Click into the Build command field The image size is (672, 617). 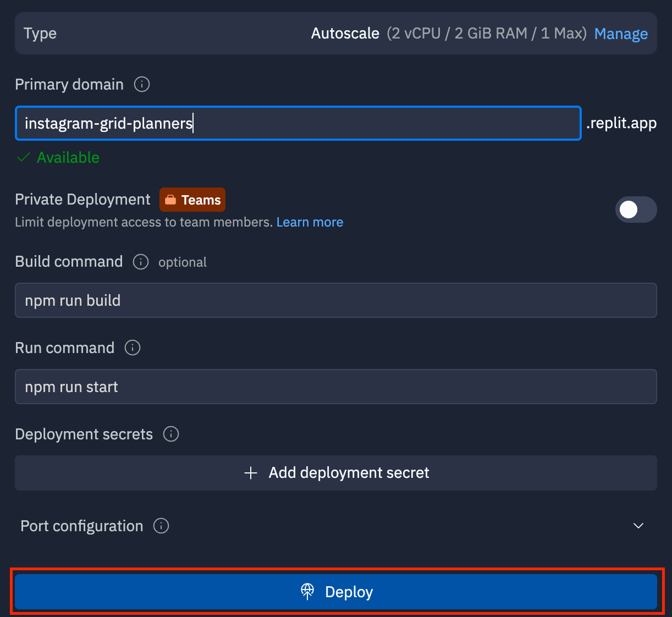pyautogui.click(x=335, y=300)
